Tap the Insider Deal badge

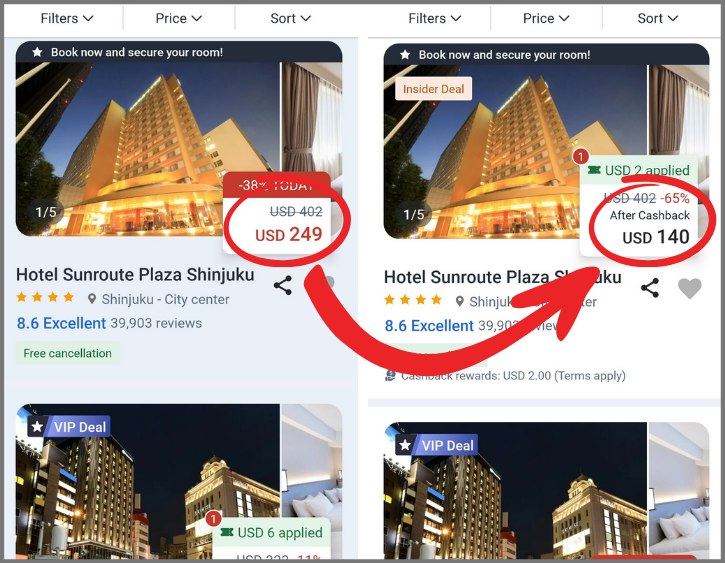[x=433, y=89]
